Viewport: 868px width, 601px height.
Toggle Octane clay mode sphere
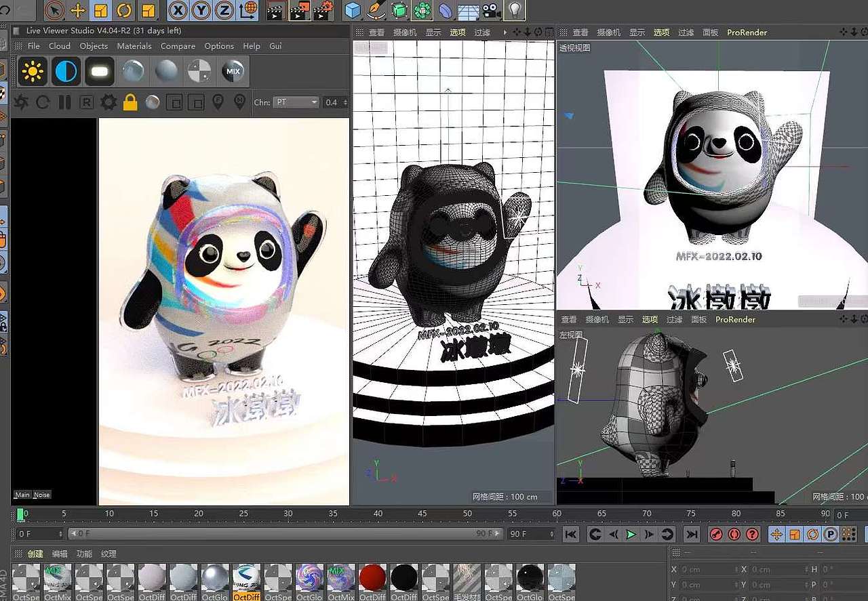tap(153, 102)
